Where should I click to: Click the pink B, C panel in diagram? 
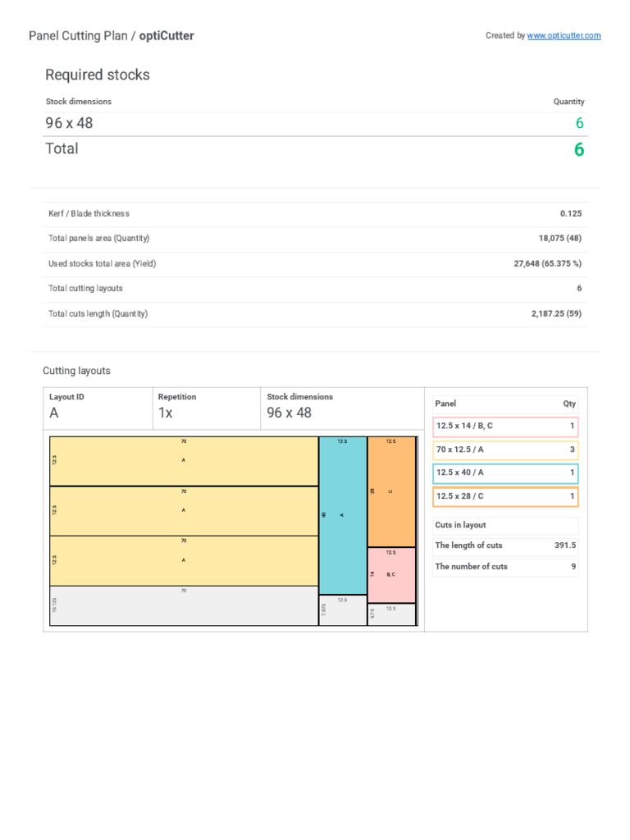[391, 575]
